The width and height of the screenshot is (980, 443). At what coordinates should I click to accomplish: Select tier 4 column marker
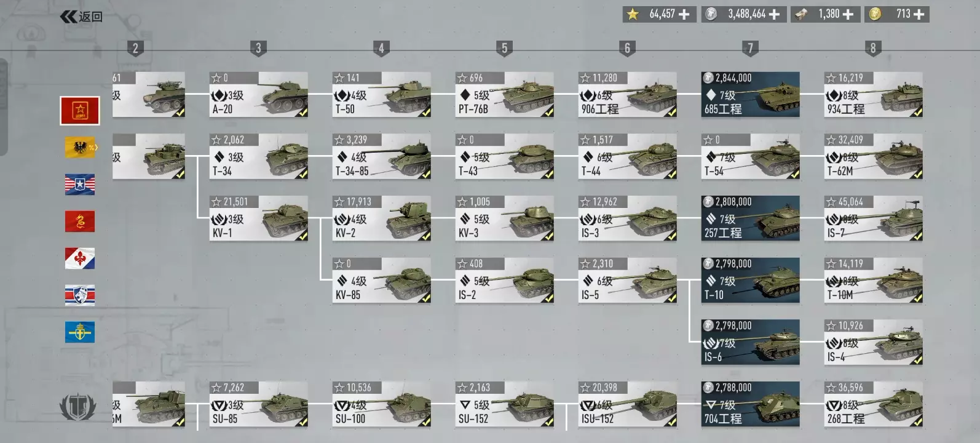381,49
